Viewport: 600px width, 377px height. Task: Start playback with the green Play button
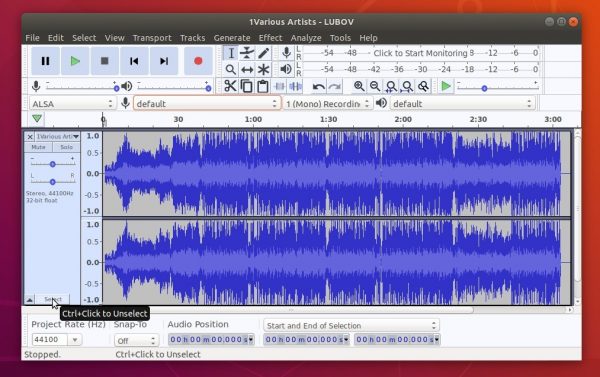[x=75, y=61]
